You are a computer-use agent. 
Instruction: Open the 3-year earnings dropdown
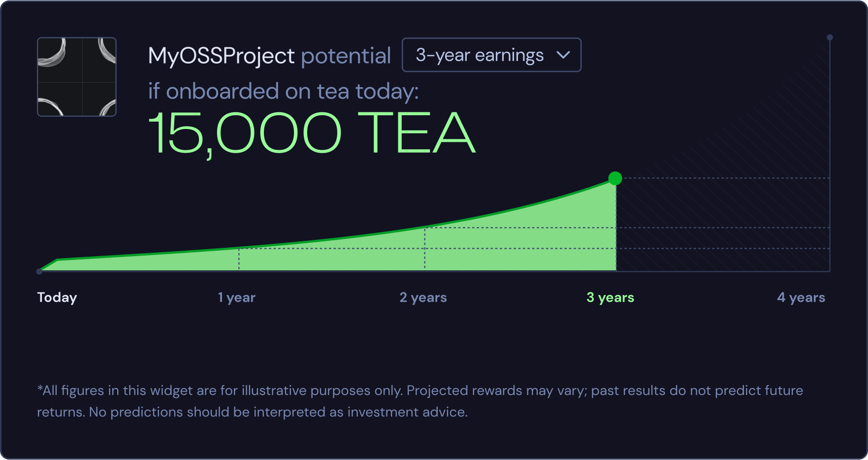click(491, 55)
